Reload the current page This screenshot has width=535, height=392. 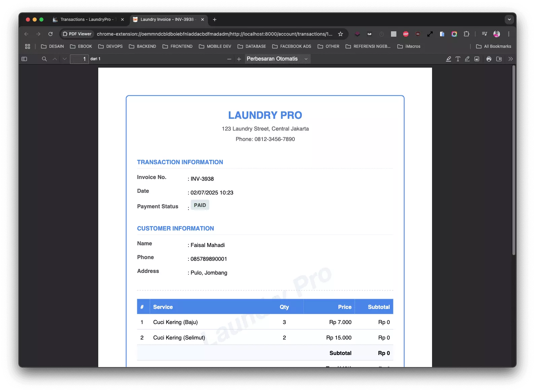click(x=50, y=34)
